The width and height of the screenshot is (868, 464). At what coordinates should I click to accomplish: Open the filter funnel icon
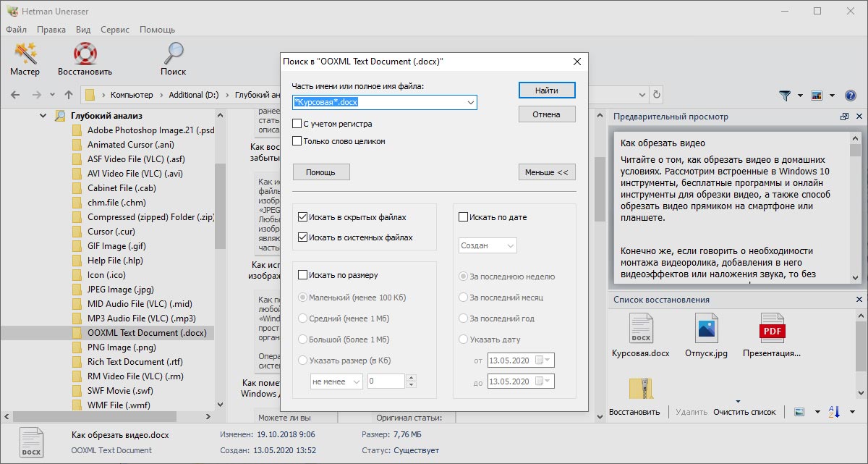(x=785, y=95)
